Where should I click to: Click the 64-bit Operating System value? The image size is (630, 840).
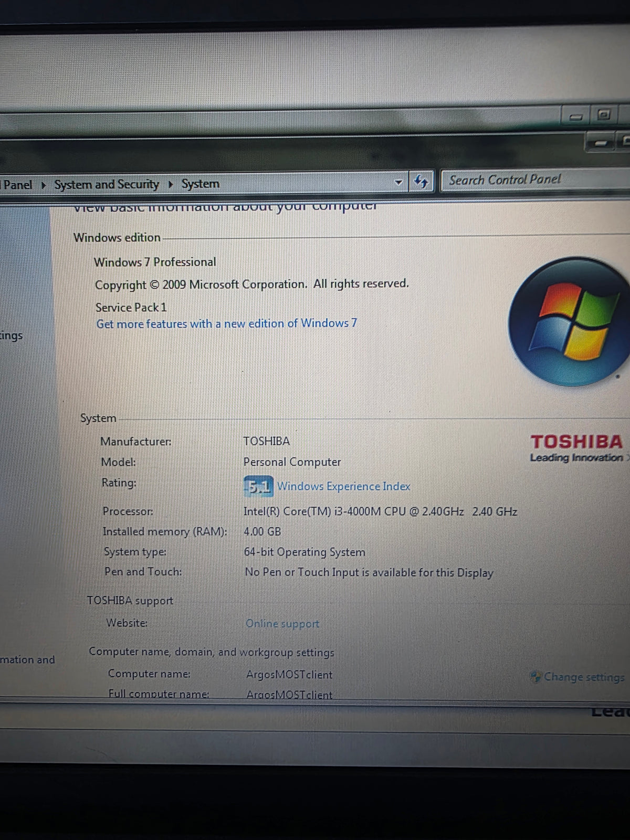304,552
